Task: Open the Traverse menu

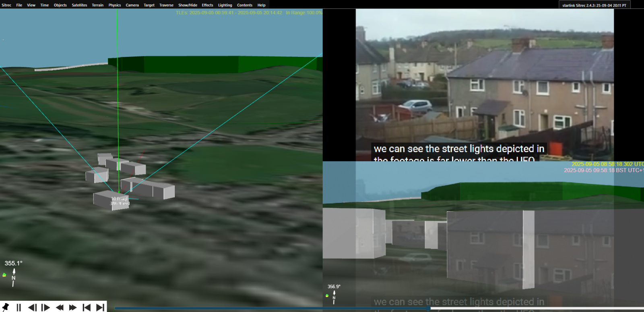Action: (x=166, y=5)
